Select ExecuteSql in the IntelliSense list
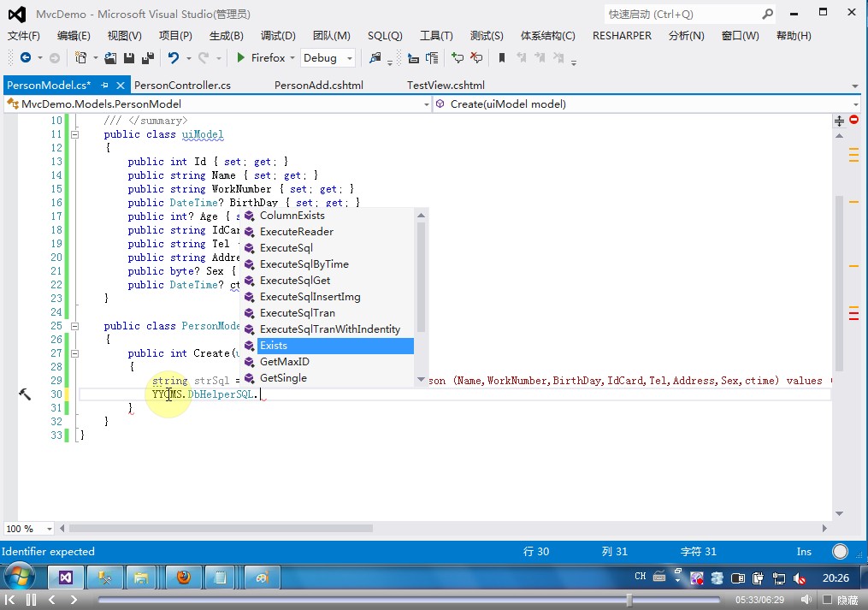 (x=286, y=248)
